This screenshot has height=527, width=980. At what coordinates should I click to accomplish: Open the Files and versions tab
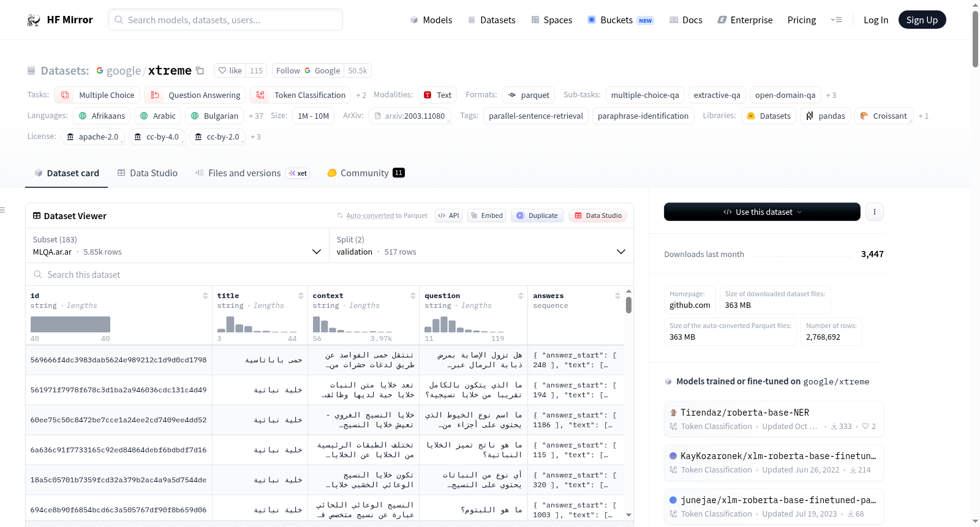(x=252, y=173)
